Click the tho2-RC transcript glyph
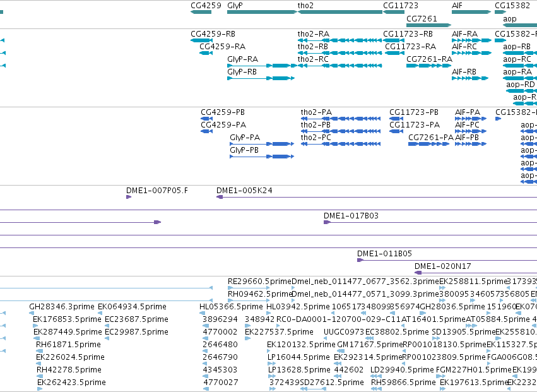Image resolution: width=537 pixels, height=392 pixels. tap(340, 66)
